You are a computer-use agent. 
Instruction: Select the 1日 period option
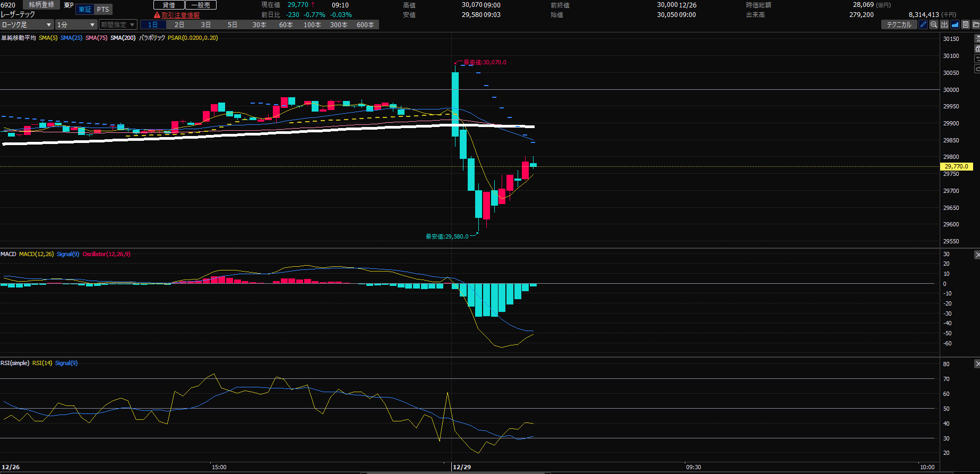coord(153,25)
